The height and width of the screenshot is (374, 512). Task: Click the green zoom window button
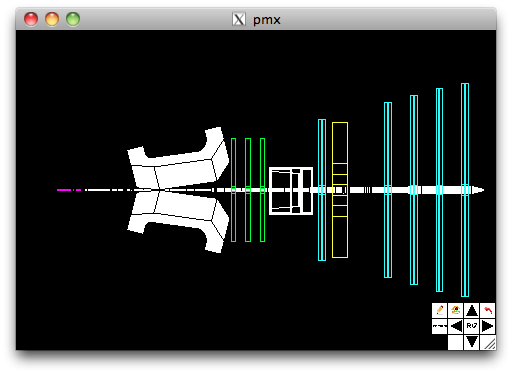click(73, 19)
